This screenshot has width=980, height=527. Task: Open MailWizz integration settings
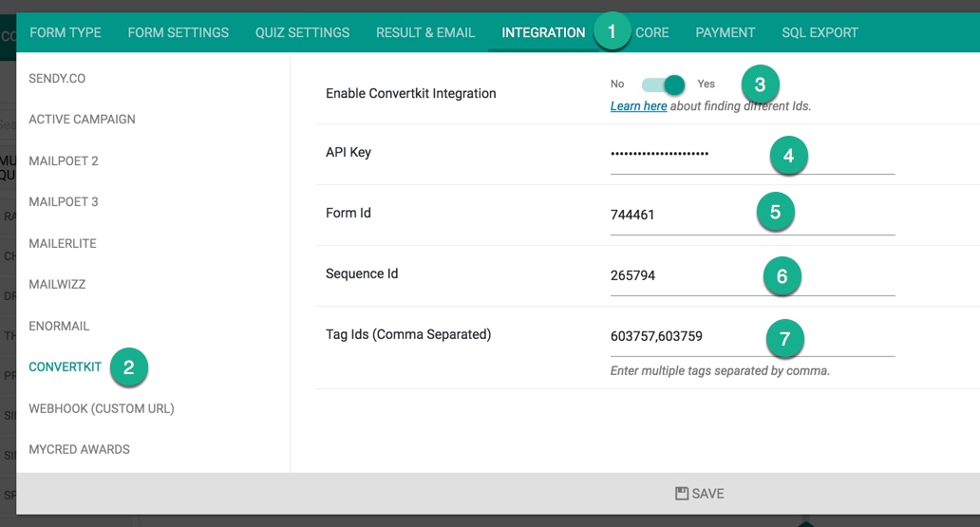tap(57, 284)
